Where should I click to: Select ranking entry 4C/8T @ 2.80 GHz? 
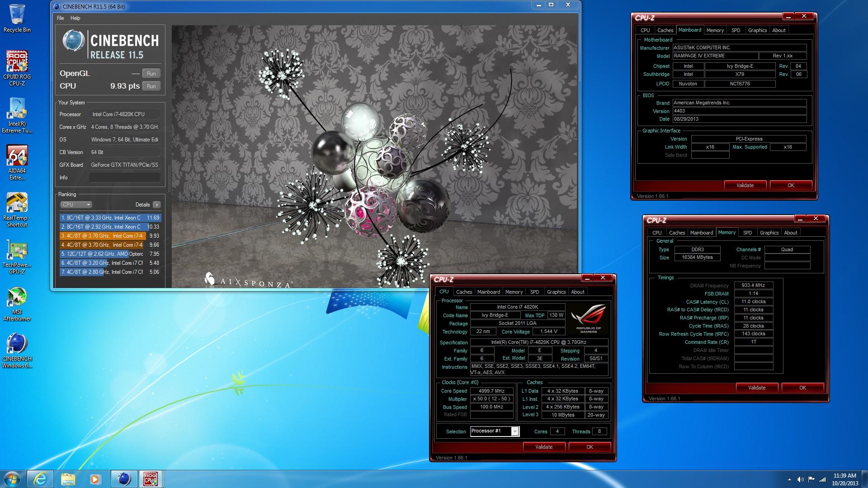[x=110, y=272]
